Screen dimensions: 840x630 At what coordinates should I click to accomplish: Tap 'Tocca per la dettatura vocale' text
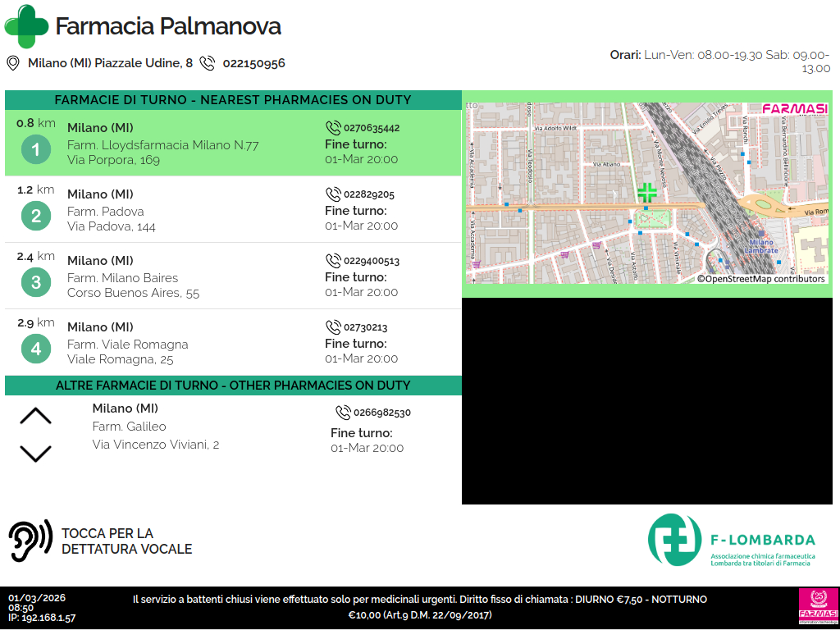coord(126,541)
